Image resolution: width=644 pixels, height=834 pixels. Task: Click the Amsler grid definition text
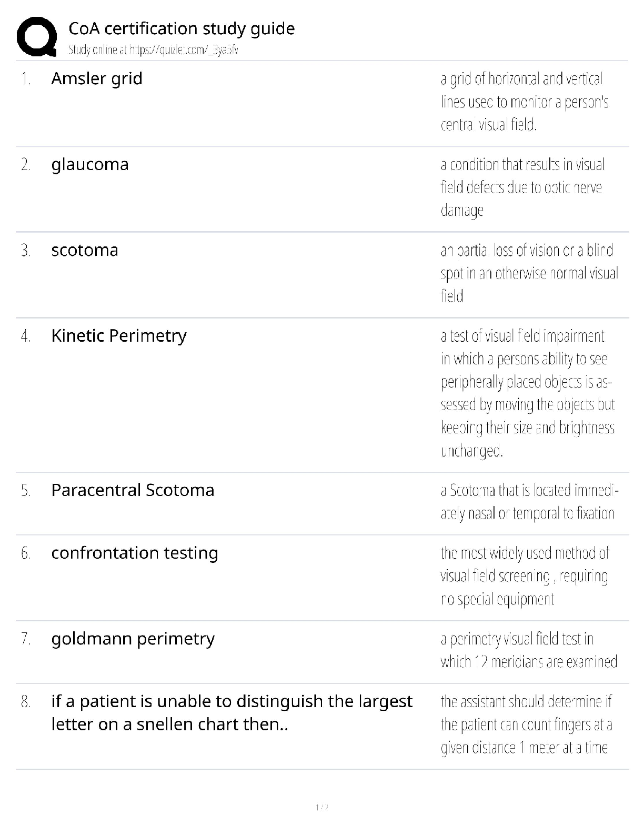click(525, 102)
